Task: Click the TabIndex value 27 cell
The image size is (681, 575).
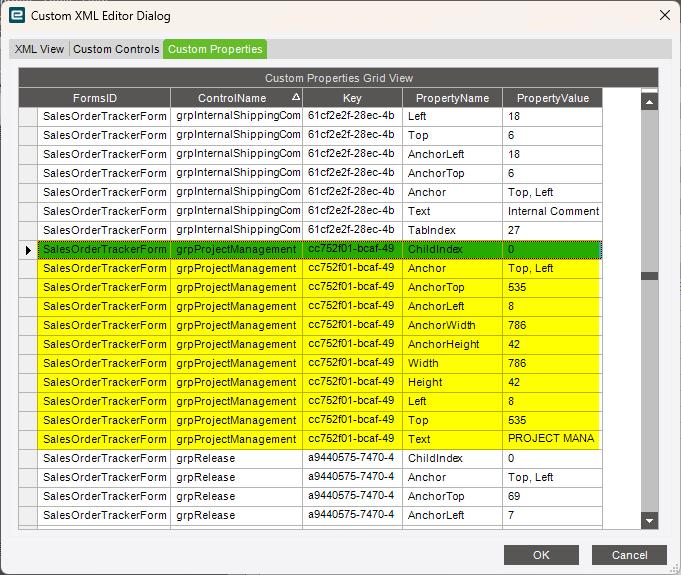Action: [552, 230]
